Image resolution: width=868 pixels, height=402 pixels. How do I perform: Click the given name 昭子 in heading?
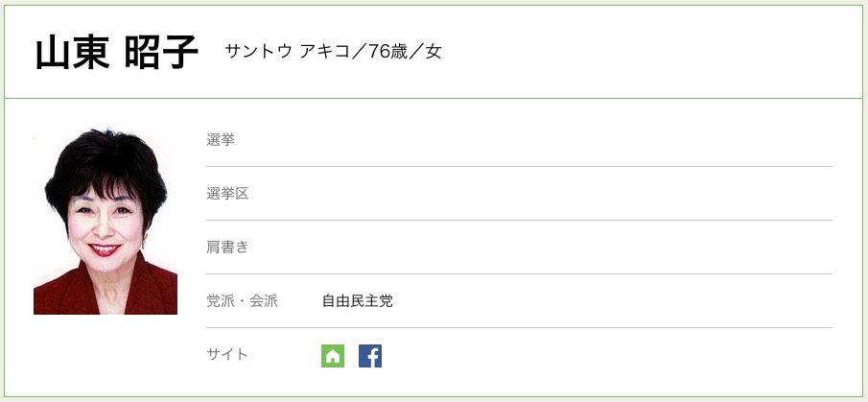coord(160,52)
